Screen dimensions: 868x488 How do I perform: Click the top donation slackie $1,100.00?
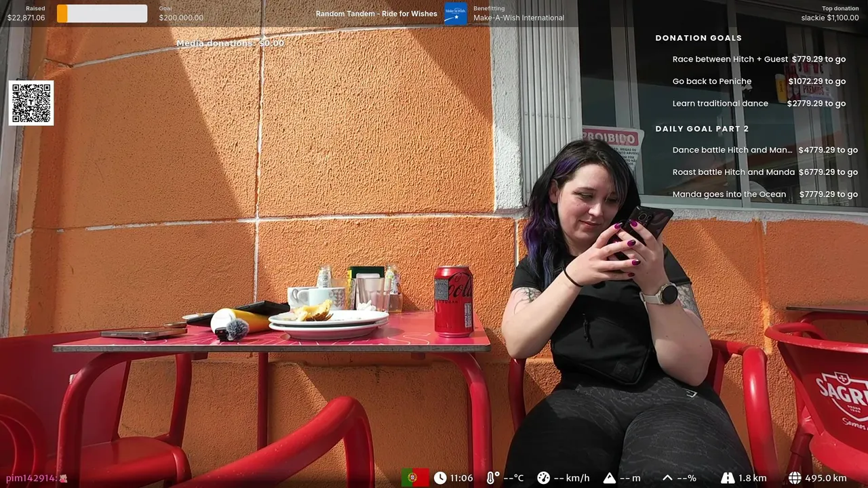coord(830,18)
